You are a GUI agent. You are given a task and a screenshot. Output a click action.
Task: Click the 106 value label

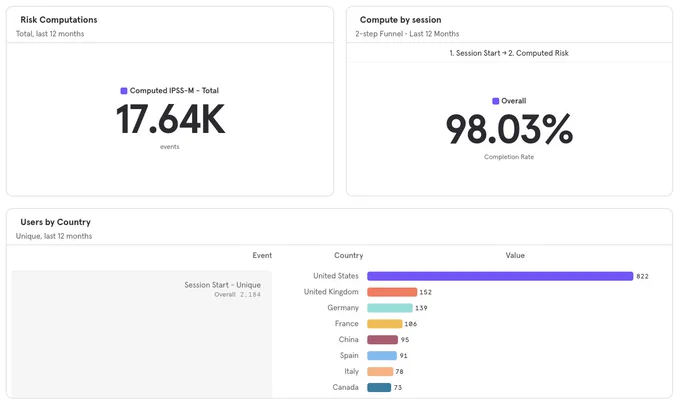[411, 324]
